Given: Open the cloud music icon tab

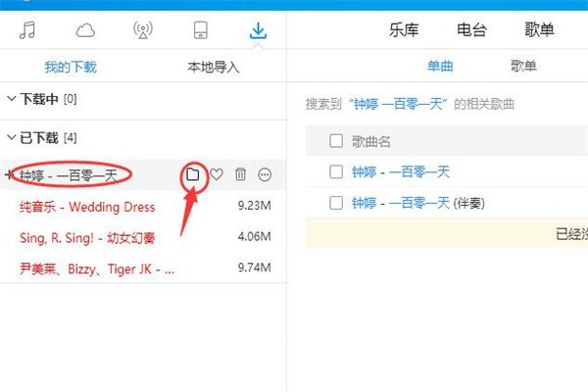Looking at the screenshot, I should click(85, 30).
